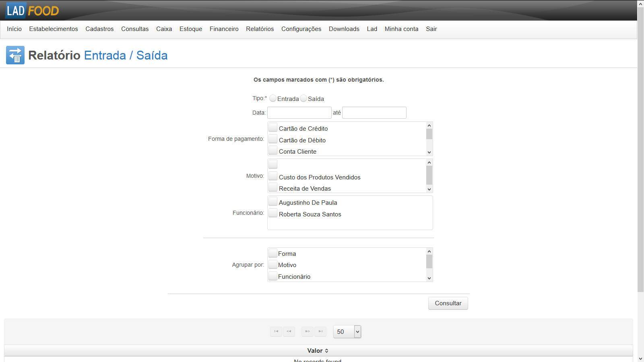The height and width of the screenshot is (362, 644).
Task: Check Cartão de Débito payment option
Action: click(x=273, y=139)
